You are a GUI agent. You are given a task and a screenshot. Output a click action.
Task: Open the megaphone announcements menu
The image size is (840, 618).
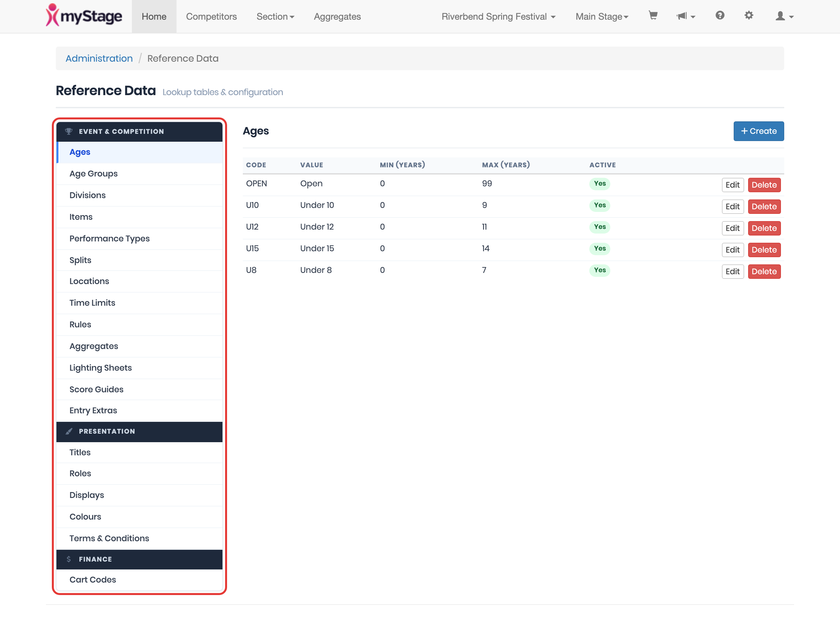(x=685, y=16)
